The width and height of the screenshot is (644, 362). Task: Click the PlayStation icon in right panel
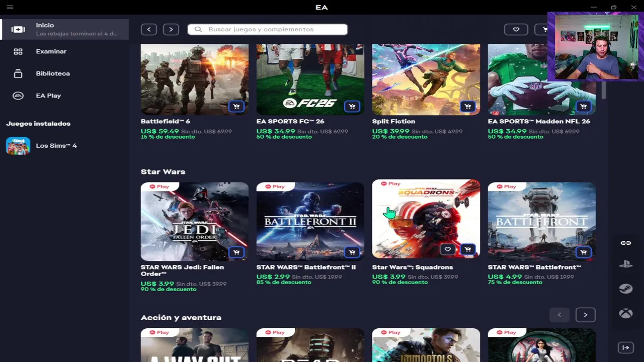(626, 264)
